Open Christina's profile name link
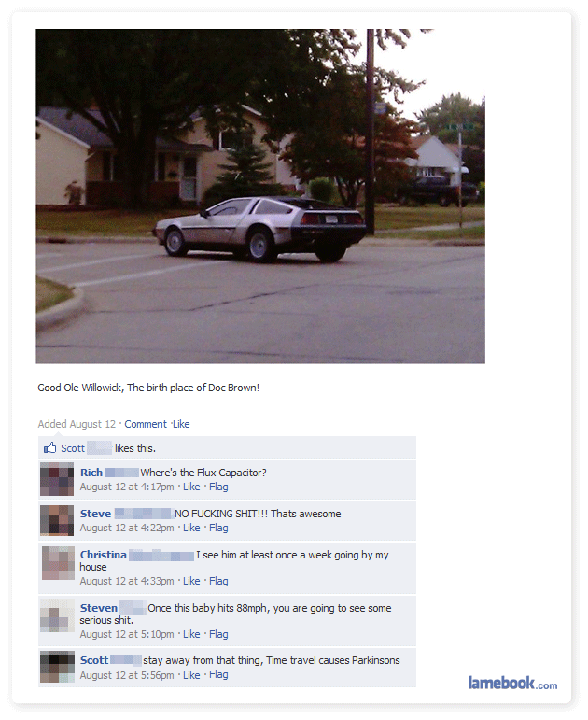 pos(104,555)
